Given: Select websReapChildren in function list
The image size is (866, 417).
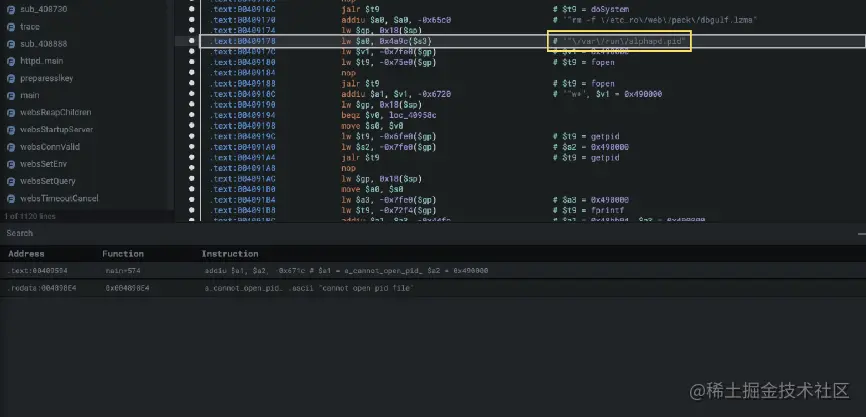Looking at the screenshot, I should coord(56,113).
